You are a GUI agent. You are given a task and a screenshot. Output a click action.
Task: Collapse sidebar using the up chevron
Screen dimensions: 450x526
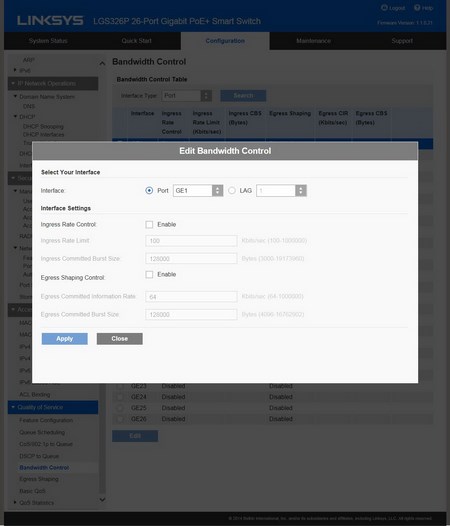tap(102, 63)
